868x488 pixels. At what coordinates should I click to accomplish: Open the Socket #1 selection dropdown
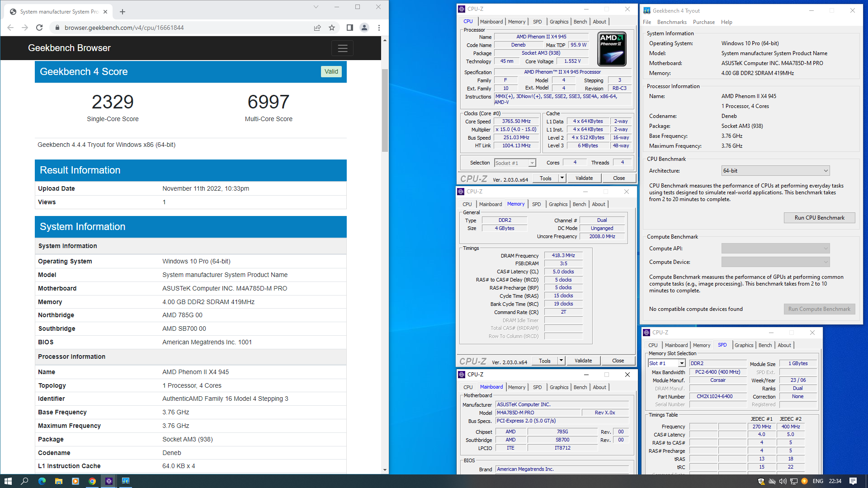(x=515, y=163)
